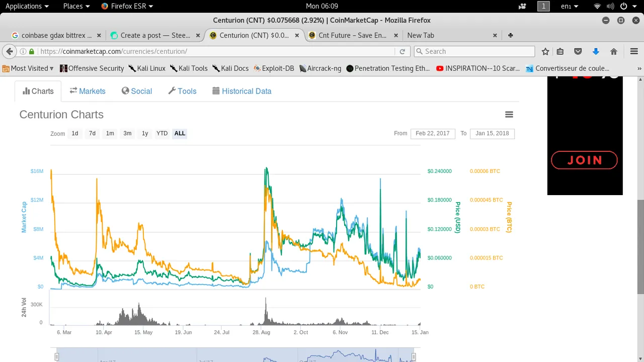Image resolution: width=644 pixels, height=362 pixels.
Task: Open Exploit-DB bookmark
Action: 274,68
